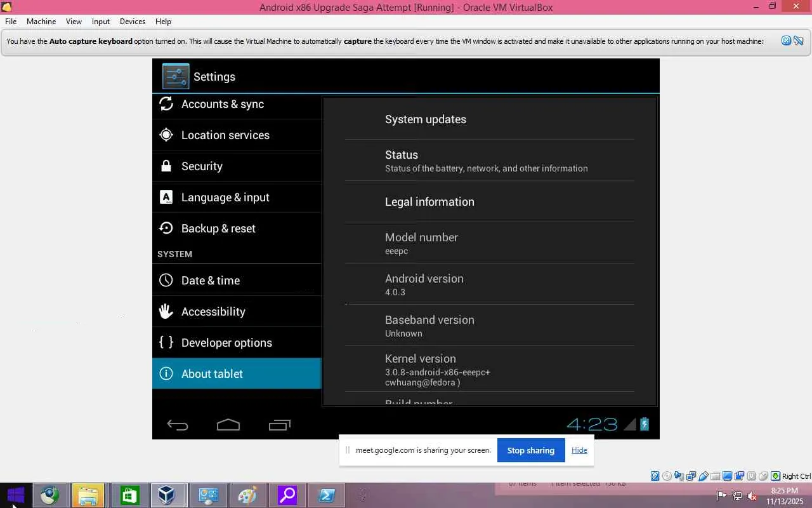Open the Help menu
This screenshot has height=508, width=812.
163,21
